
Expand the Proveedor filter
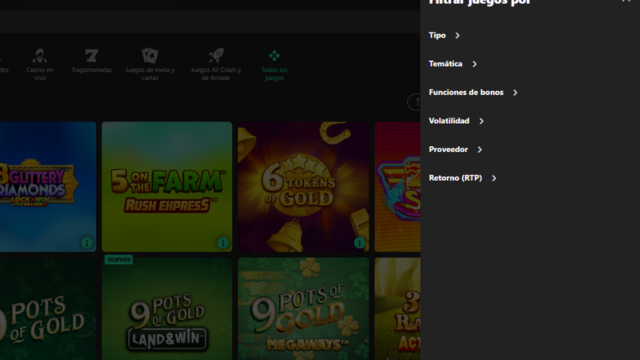(456, 150)
